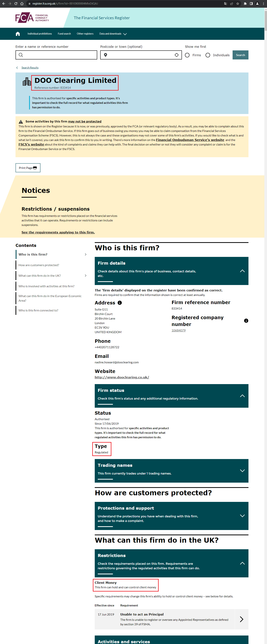Collapse the Firm details section
267x644 pixels.
(242, 271)
